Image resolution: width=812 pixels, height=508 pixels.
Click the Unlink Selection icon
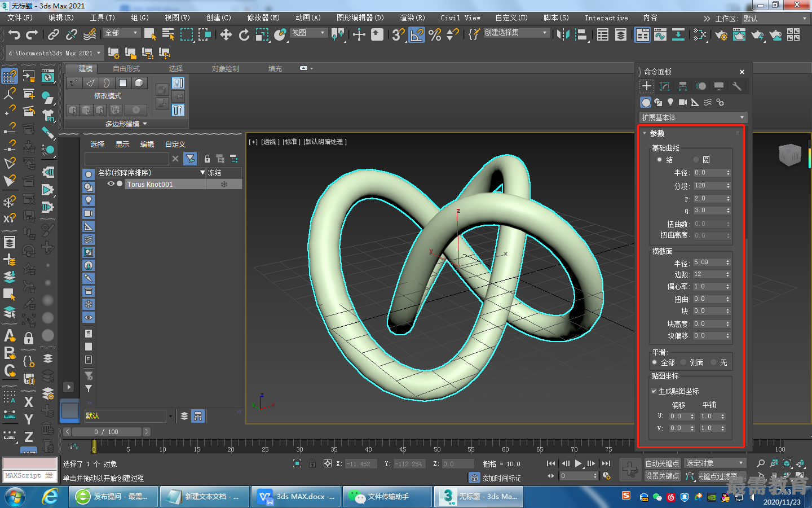(x=72, y=35)
